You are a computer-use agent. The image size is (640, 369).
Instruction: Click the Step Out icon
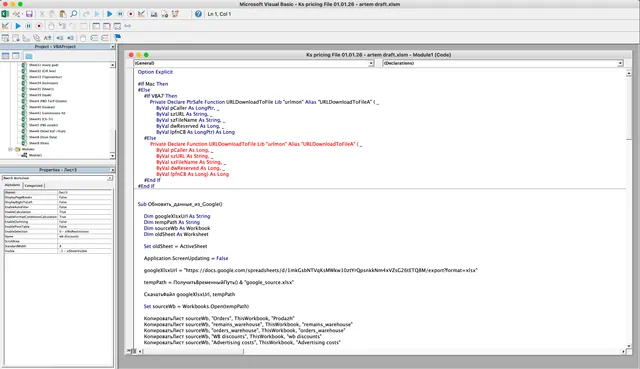[83, 26]
